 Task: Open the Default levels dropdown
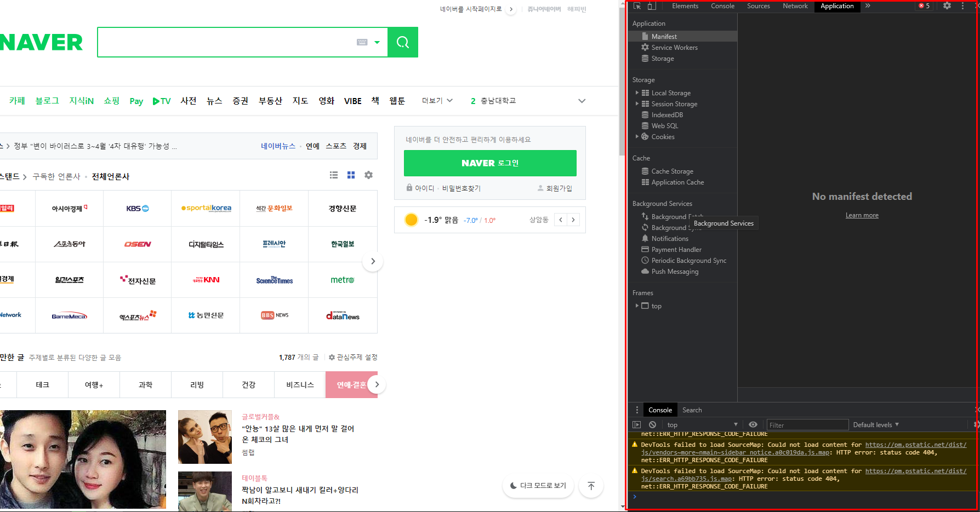pyautogui.click(x=876, y=425)
